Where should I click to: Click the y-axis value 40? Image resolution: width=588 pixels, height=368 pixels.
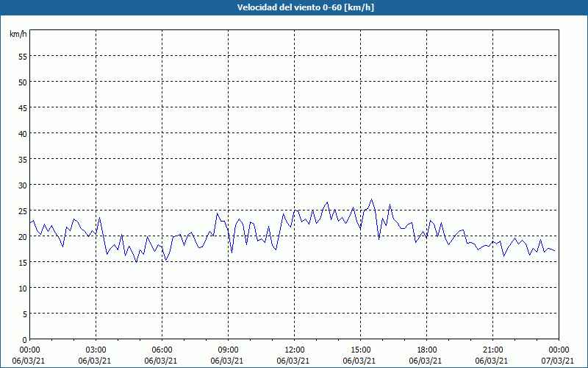point(23,134)
